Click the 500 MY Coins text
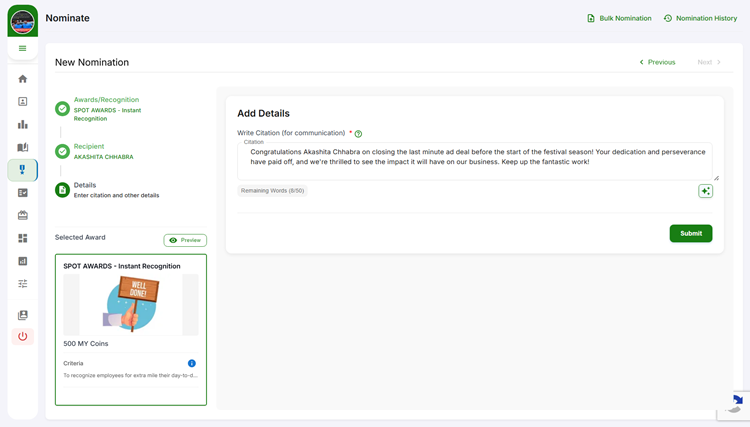Image resolution: width=750 pixels, height=427 pixels. click(x=86, y=344)
